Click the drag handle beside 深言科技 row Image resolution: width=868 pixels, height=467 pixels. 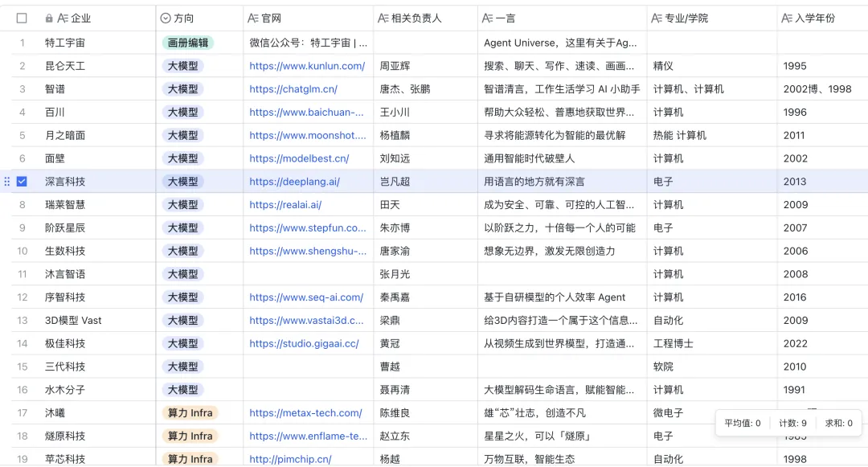[x=6, y=182]
